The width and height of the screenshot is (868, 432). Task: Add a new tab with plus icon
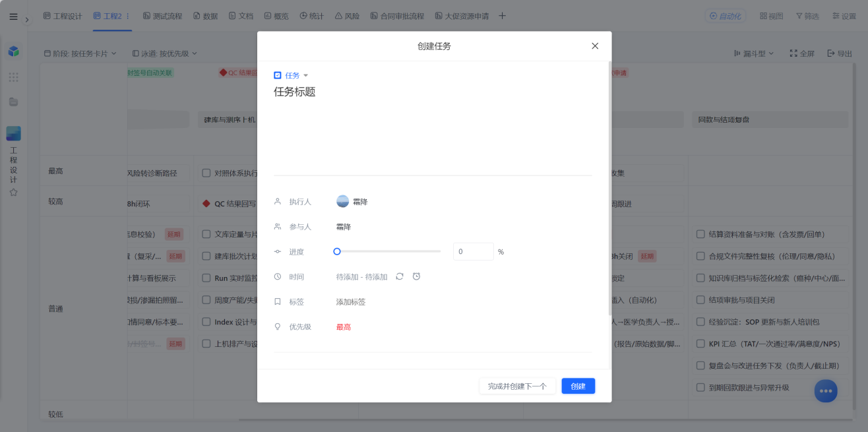(502, 16)
